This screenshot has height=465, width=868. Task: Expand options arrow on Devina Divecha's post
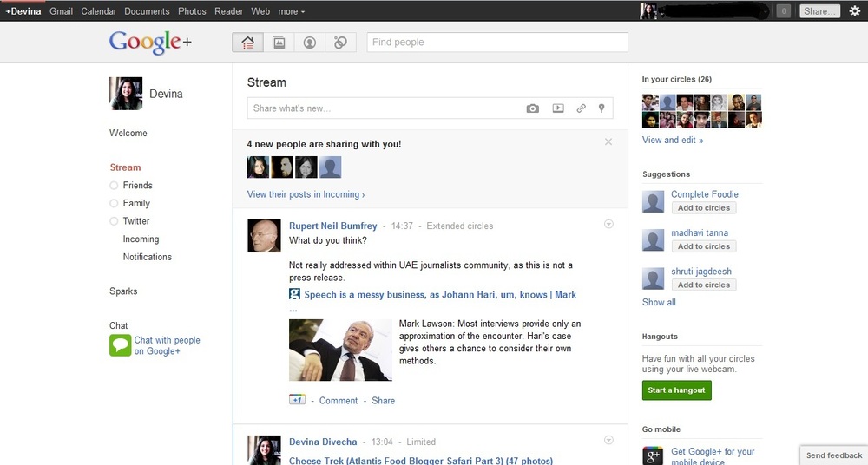click(608, 440)
